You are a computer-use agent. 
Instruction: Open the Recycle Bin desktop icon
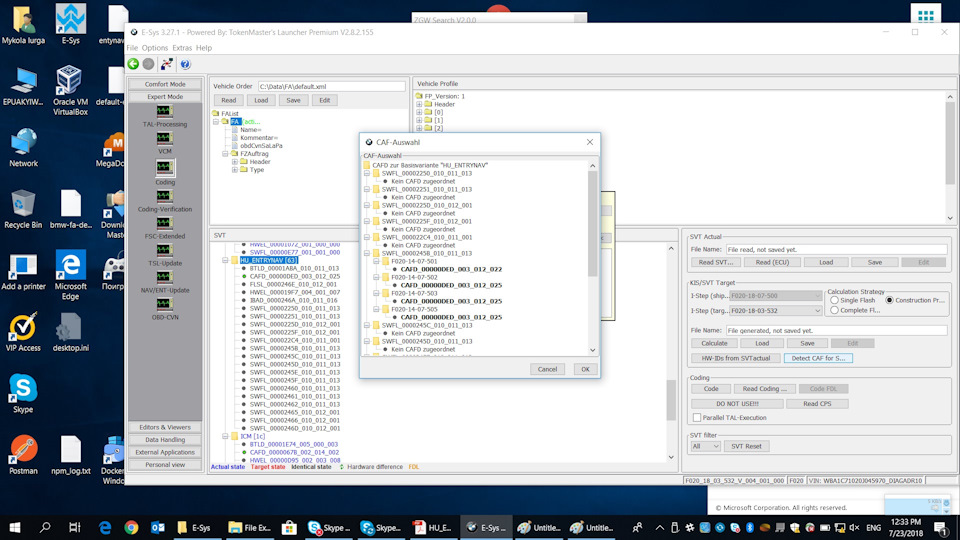click(x=23, y=209)
